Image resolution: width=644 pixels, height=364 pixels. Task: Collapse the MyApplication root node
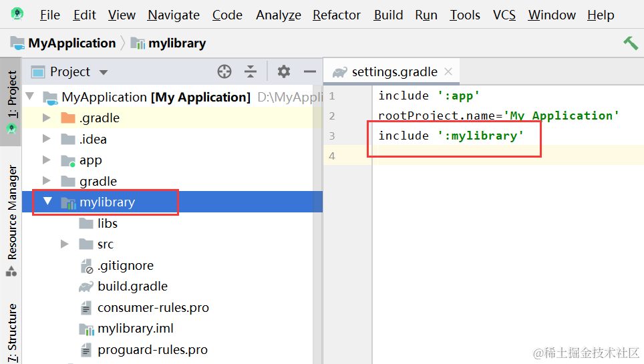click(x=30, y=97)
